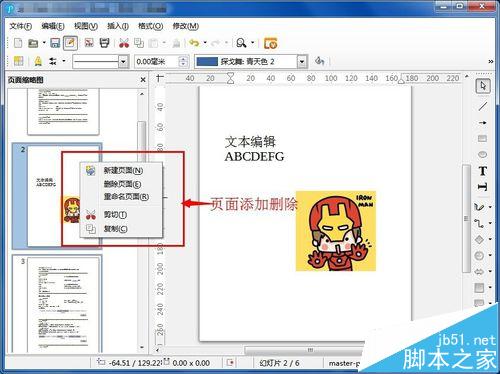Click the fill paint bucket icon
The image size is (500, 374).
coord(319,61)
